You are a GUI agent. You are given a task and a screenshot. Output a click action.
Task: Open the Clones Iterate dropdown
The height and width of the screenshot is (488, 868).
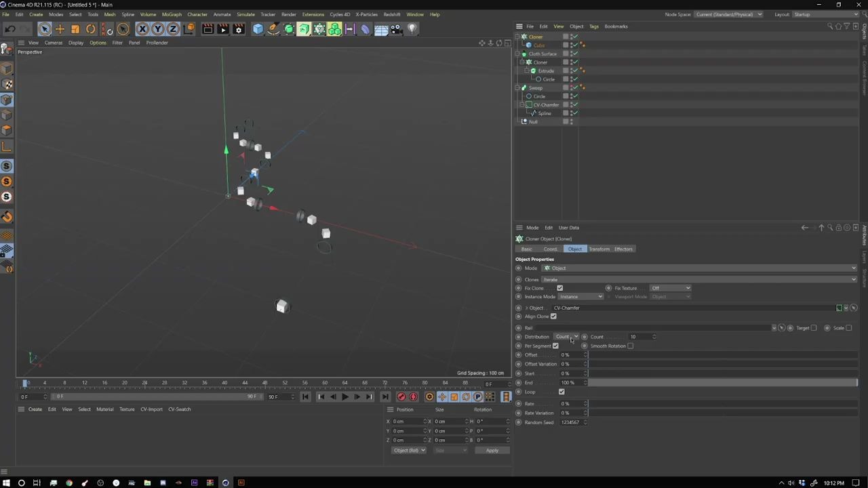pos(699,279)
